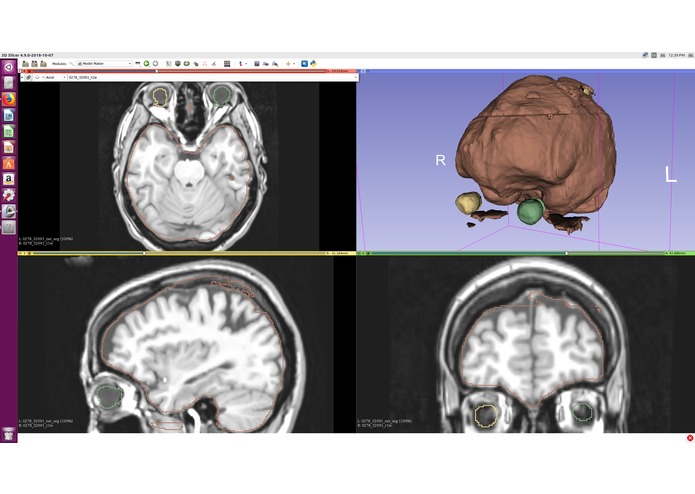The image size is (695, 494).
Task: Click the Save Data toolbar icon
Action: [x=43, y=64]
